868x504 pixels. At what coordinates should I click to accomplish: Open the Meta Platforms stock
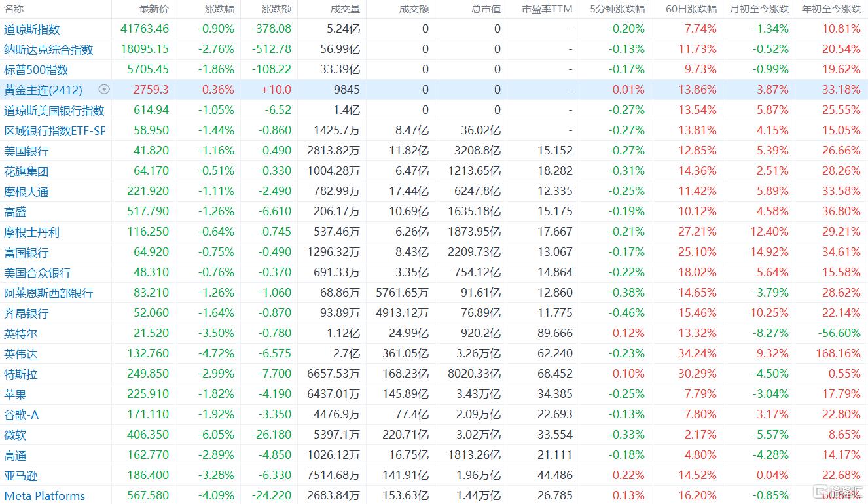point(45,496)
